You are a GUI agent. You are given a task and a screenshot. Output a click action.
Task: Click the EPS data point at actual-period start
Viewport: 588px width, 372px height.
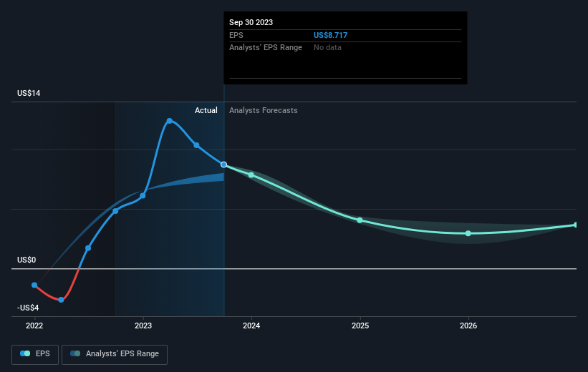115,211
